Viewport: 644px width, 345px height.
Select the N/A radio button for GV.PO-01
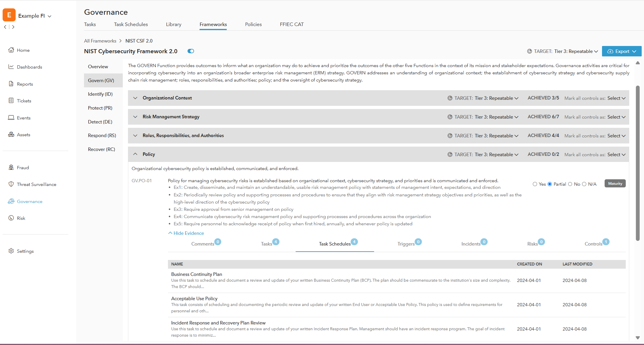[584, 184]
